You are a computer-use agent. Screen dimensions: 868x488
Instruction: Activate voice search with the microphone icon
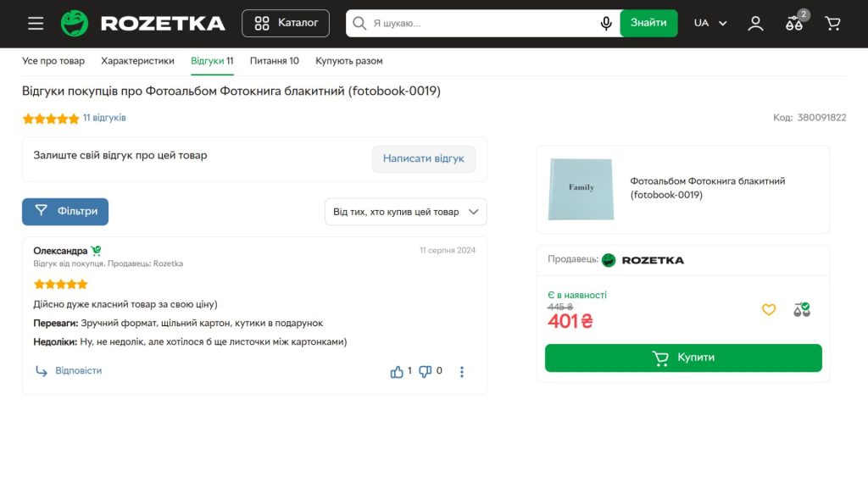pos(606,23)
